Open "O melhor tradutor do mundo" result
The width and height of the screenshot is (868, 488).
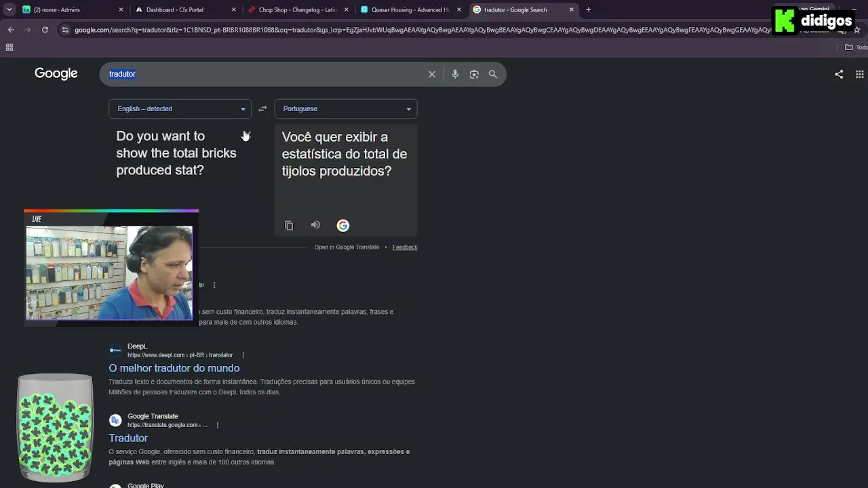click(174, 368)
